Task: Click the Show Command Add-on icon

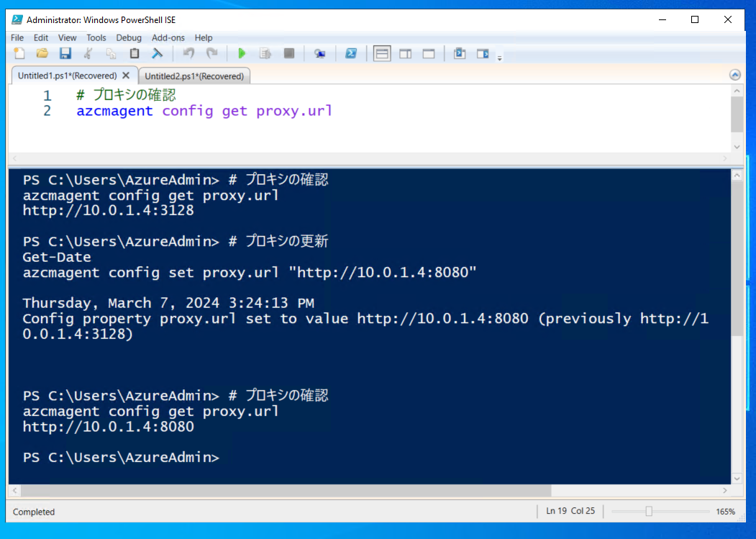Action: click(x=483, y=53)
